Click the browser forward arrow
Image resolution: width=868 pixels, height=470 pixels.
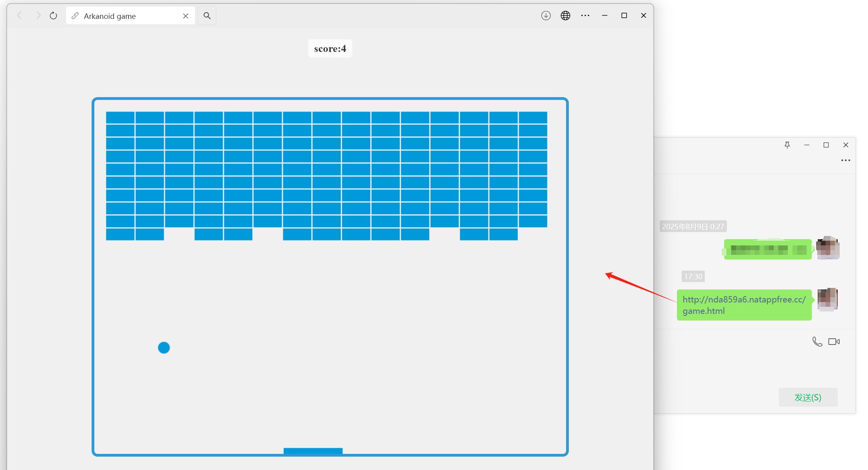(38, 16)
